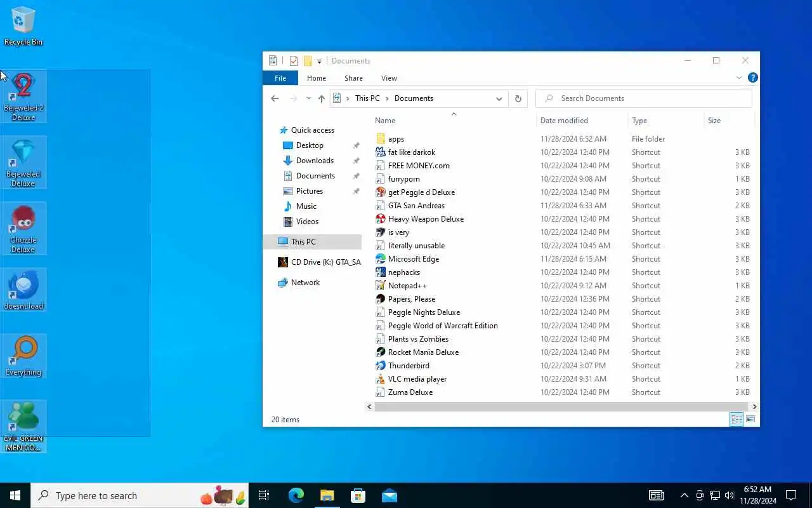The image size is (812, 508).
Task: Open Windows Start menu
Action: [x=15, y=495]
